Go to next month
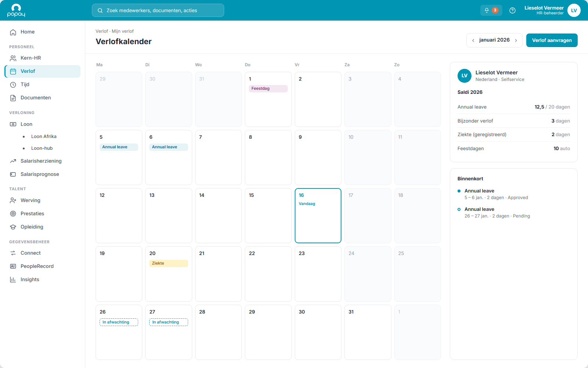The image size is (588, 368). pyautogui.click(x=516, y=40)
